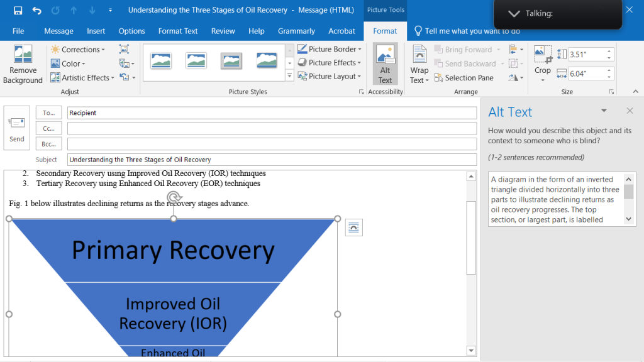Viewport: 644px width, 362px height.
Task: Switch to the Insert tab
Action: [x=96, y=31]
